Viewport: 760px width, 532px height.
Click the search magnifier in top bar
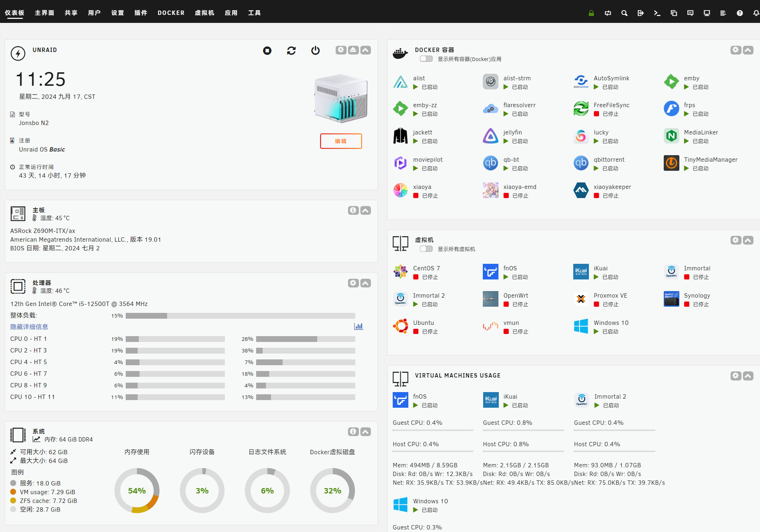click(x=624, y=13)
